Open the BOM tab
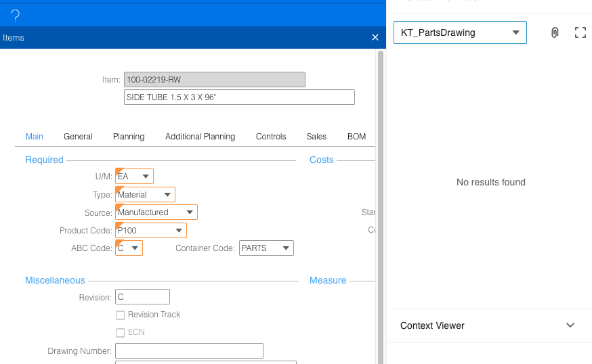The image size is (592, 364). [356, 137]
